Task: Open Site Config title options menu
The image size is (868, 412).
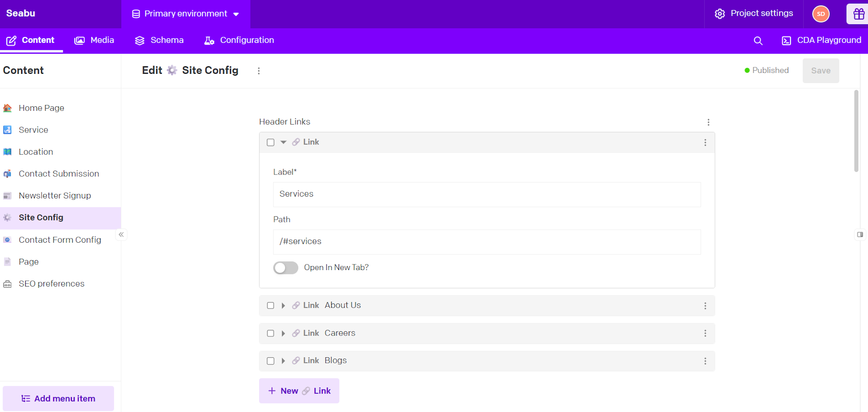Action: click(x=259, y=71)
